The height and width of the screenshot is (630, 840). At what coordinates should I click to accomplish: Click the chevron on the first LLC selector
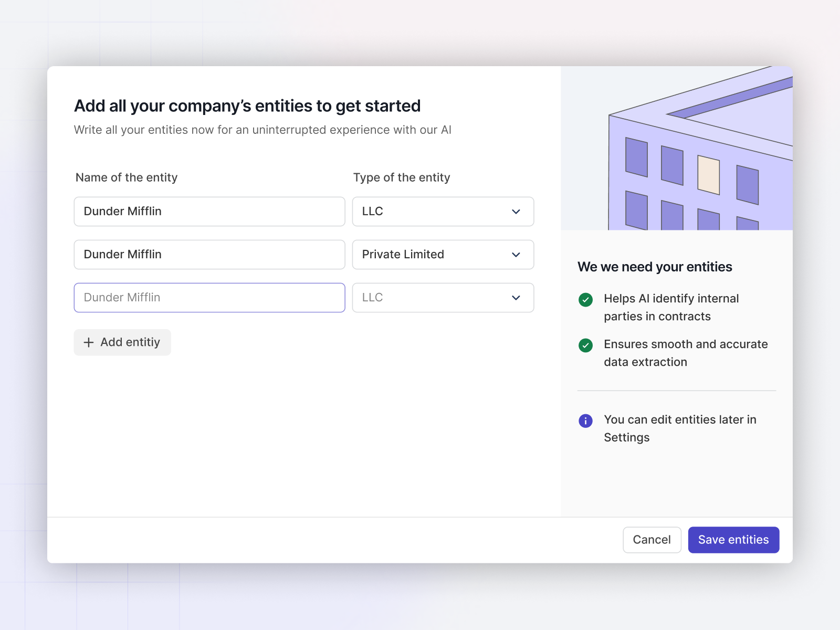(515, 212)
